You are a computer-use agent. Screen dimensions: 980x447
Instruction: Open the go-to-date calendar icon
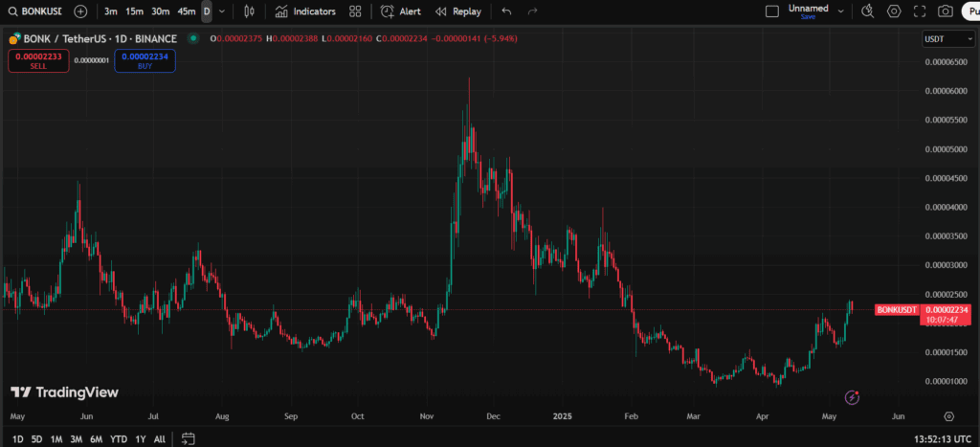[189, 439]
